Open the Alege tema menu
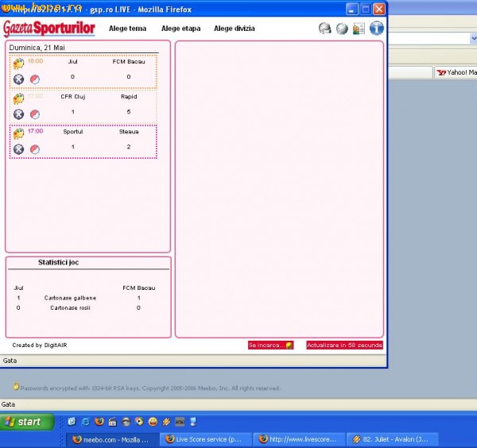 (x=127, y=29)
